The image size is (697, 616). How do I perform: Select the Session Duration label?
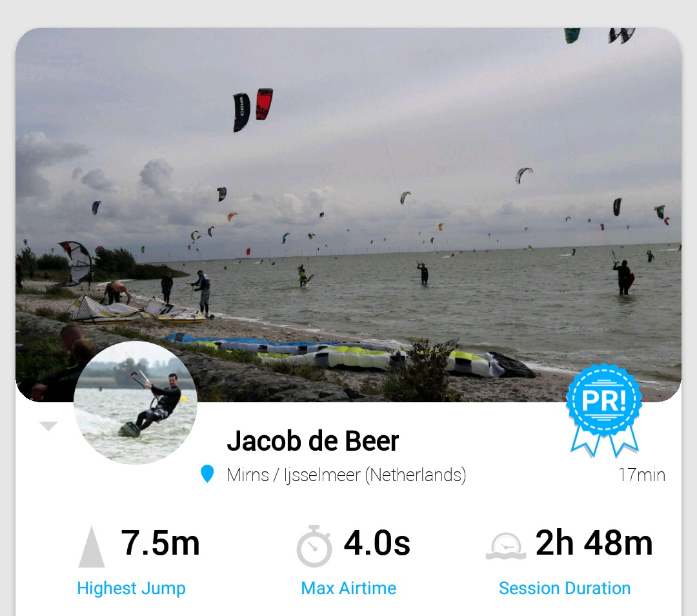(565, 588)
